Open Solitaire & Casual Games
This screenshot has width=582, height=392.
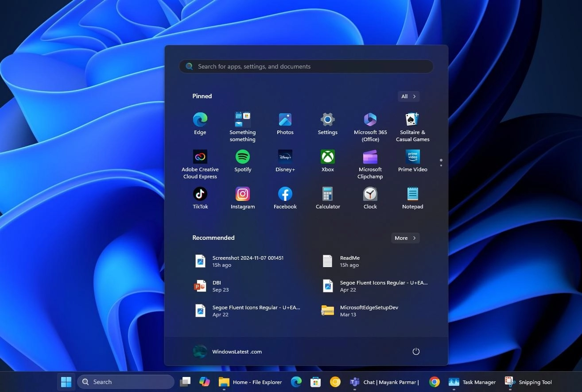click(412, 124)
